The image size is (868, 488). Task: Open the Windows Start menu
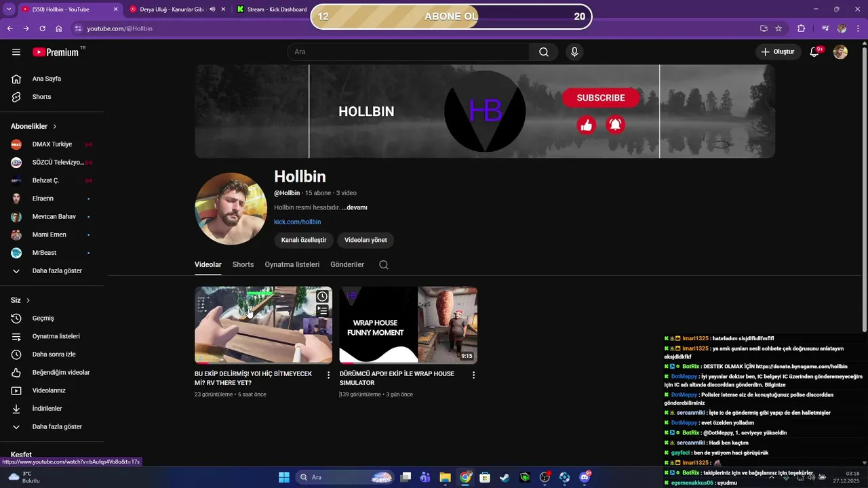click(284, 477)
